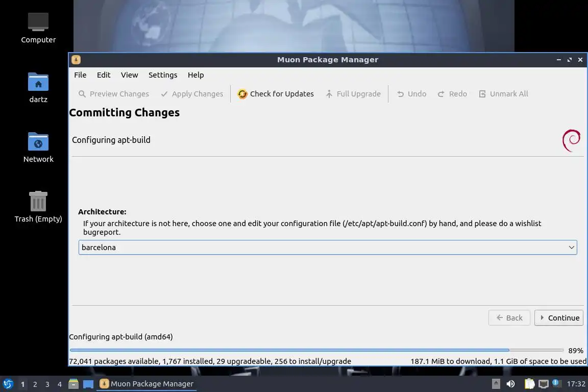Launch the file manager from the taskbar

73,384
